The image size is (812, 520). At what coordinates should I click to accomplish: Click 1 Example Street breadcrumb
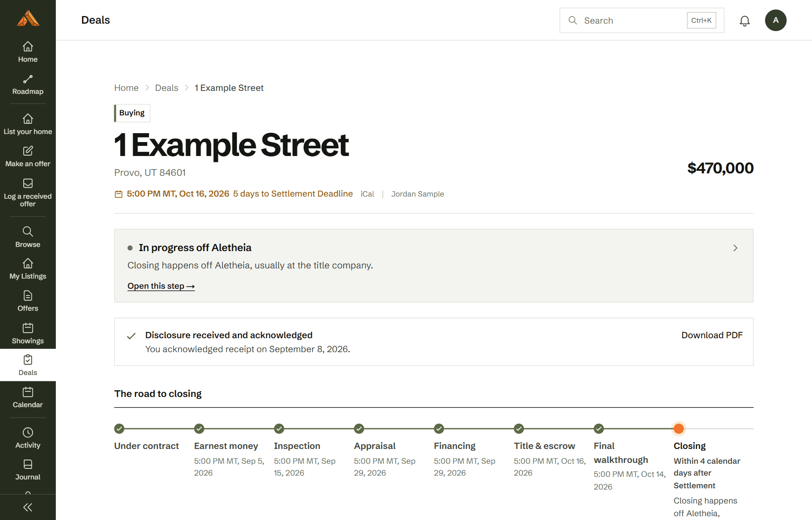229,88
